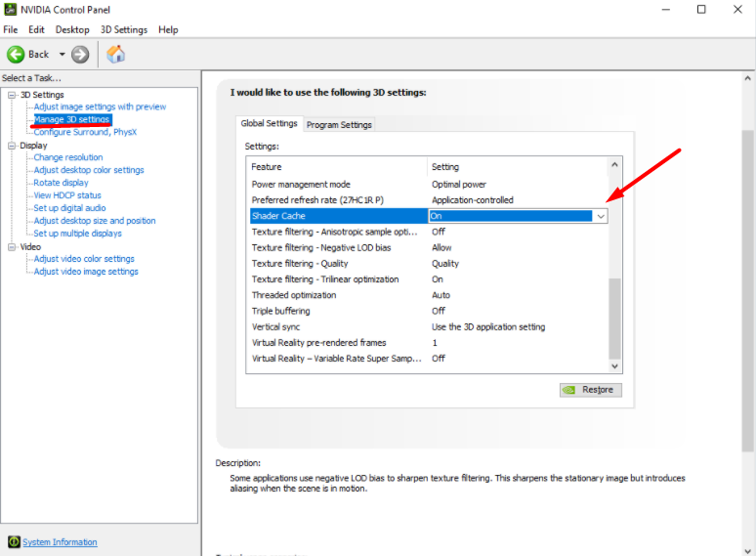The height and width of the screenshot is (556, 756).
Task: Click the main panel scrollbar thumb
Action: (748, 291)
